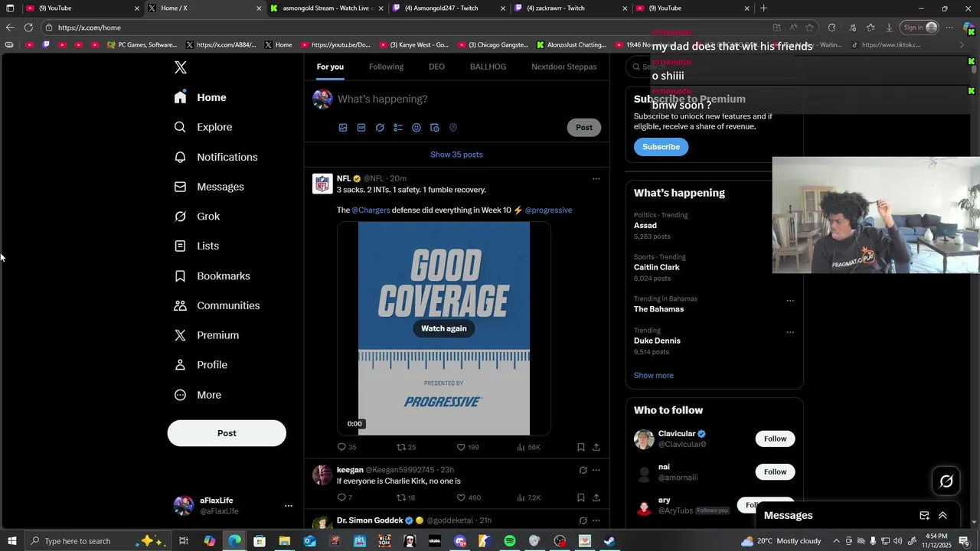Share the NFL post
Image resolution: width=980 pixels, height=551 pixels.
pos(596,447)
